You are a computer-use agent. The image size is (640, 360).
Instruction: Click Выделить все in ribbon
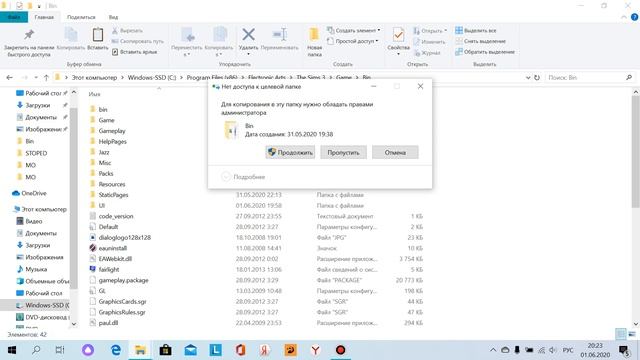[x=476, y=31]
